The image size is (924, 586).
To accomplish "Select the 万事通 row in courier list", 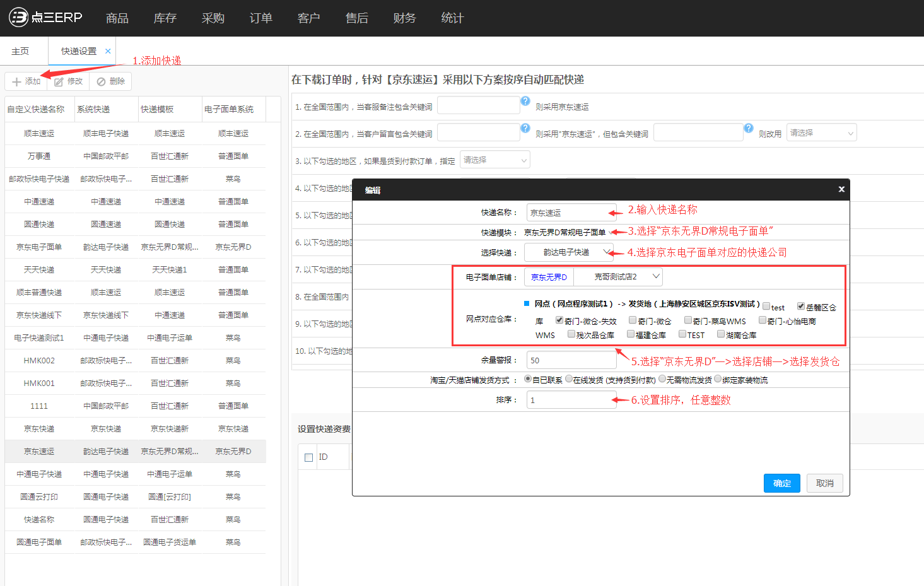I will click(136, 156).
